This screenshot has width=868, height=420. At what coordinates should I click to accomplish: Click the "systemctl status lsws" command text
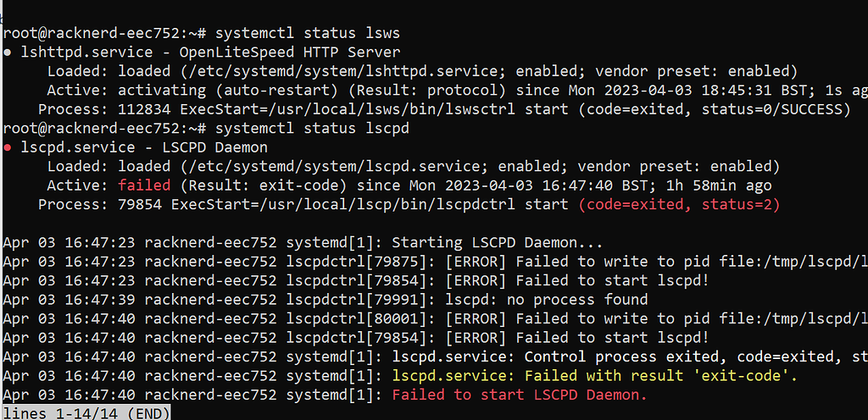[308, 33]
